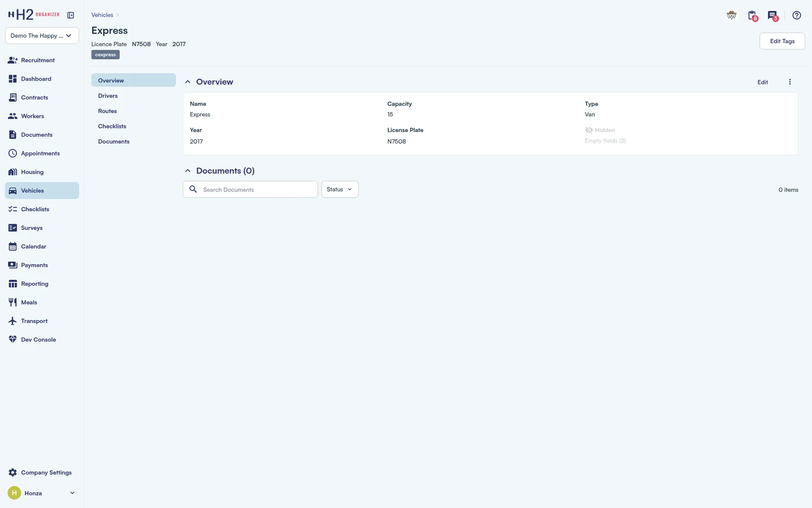Open messages icon with badge 3
This screenshot has width=812, height=508.
[772, 16]
